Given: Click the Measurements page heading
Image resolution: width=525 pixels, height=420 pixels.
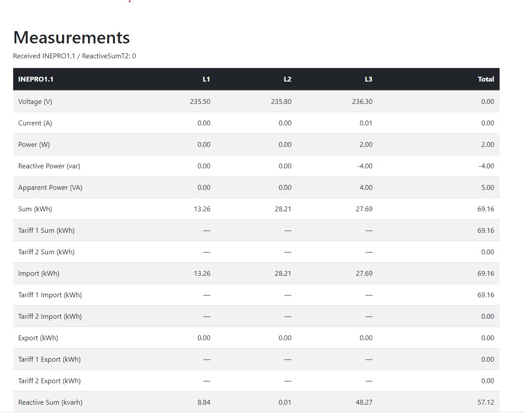Looking at the screenshot, I should tap(71, 38).
